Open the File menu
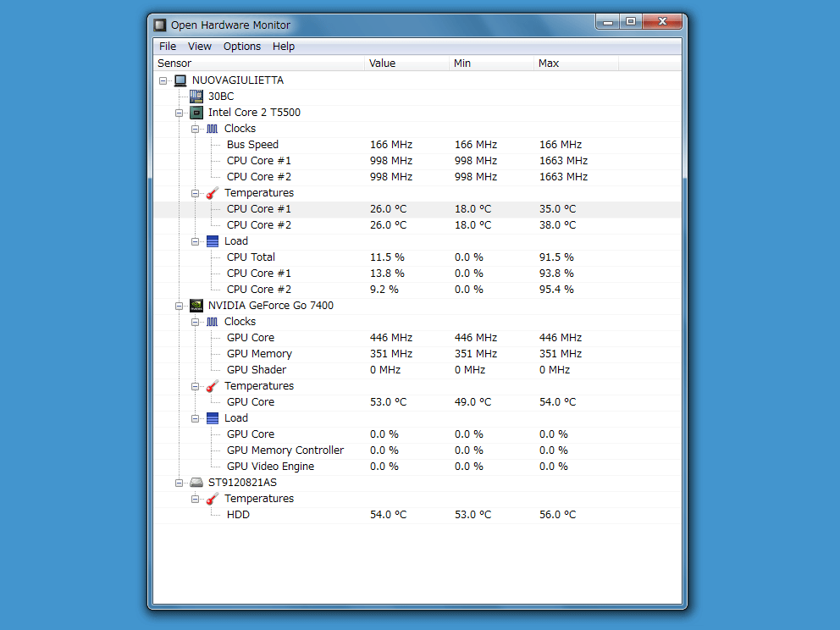Screen dimensions: 840x630 pyautogui.click(x=168, y=47)
